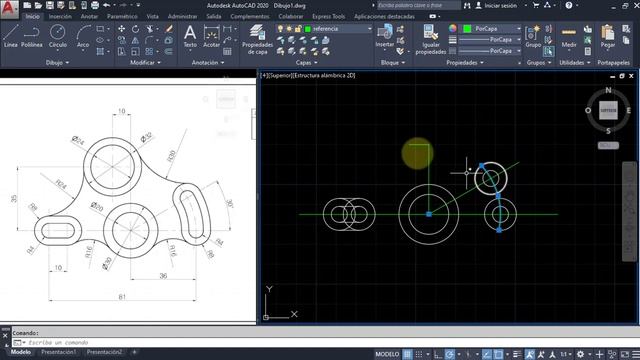The image size is (640, 360).
Task: Select the Trim (Recortar) tool
Action: click(150, 29)
